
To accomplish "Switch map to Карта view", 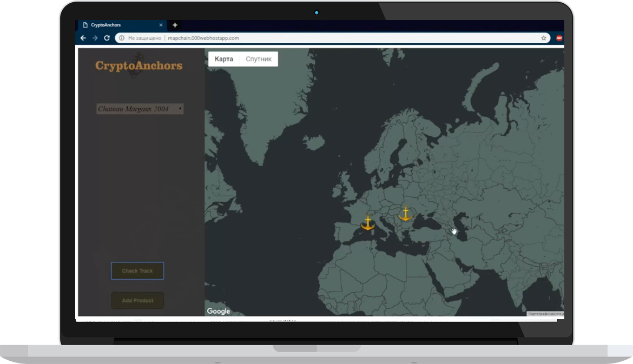I will [x=223, y=59].
